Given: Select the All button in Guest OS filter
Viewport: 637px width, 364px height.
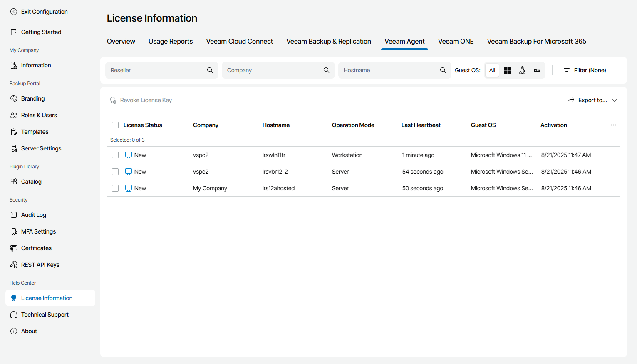Looking at the screenshot, I should [x=492, y=70].
